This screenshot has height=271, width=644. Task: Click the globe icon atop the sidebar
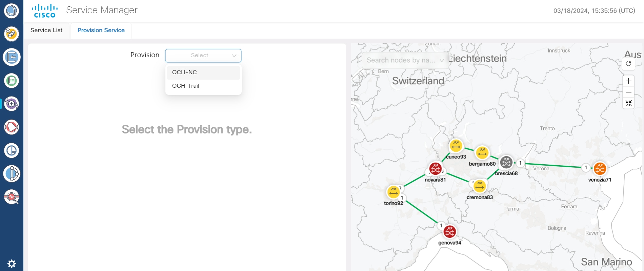pyautogui.click(x=12, y=11)
